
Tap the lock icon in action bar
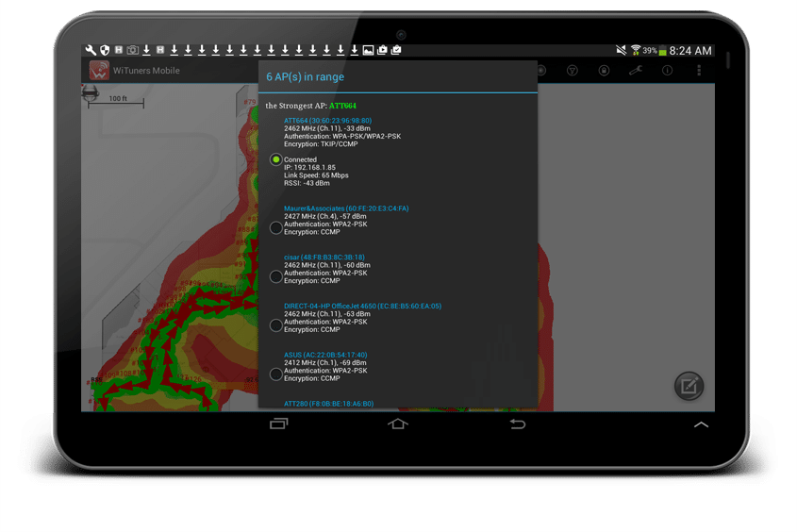[604, 70]
